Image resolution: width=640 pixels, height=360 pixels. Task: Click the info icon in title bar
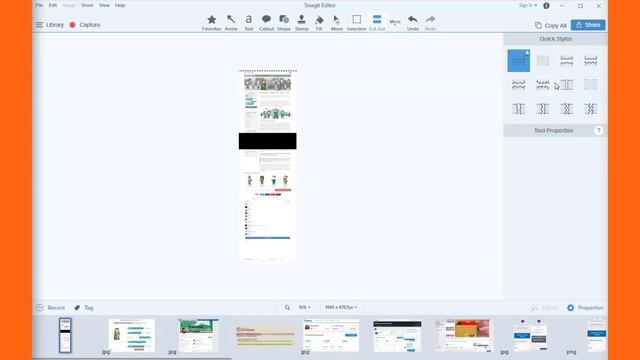click(546, 6)
